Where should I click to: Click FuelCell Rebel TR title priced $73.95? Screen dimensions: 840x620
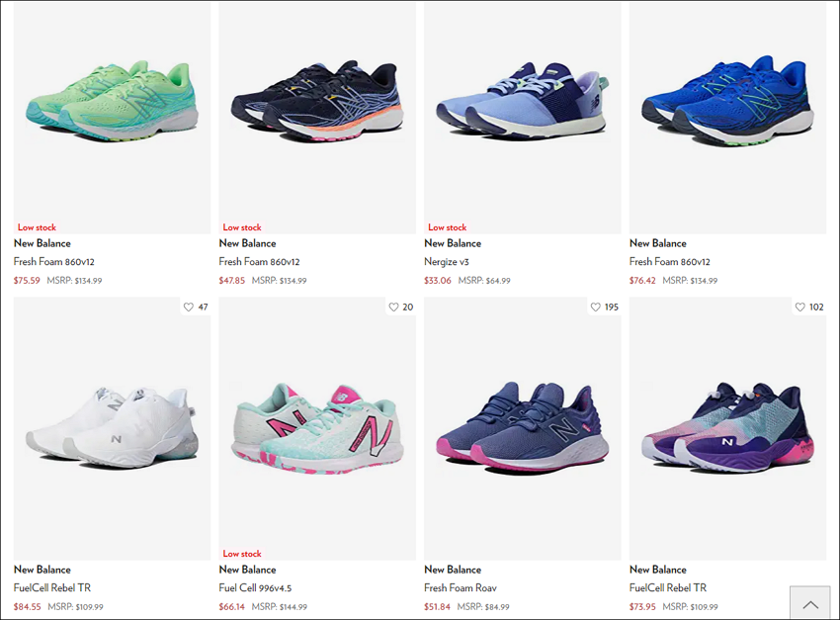668,587
